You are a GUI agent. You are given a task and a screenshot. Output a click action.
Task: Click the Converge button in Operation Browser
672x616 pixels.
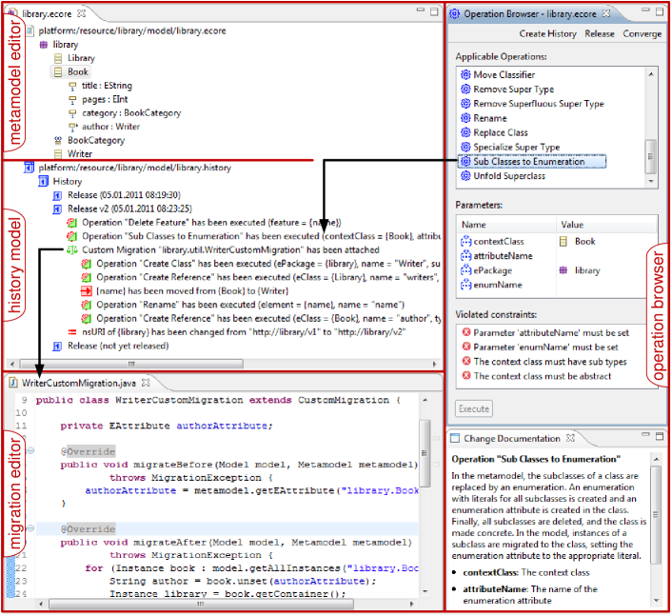pos(642,33)
